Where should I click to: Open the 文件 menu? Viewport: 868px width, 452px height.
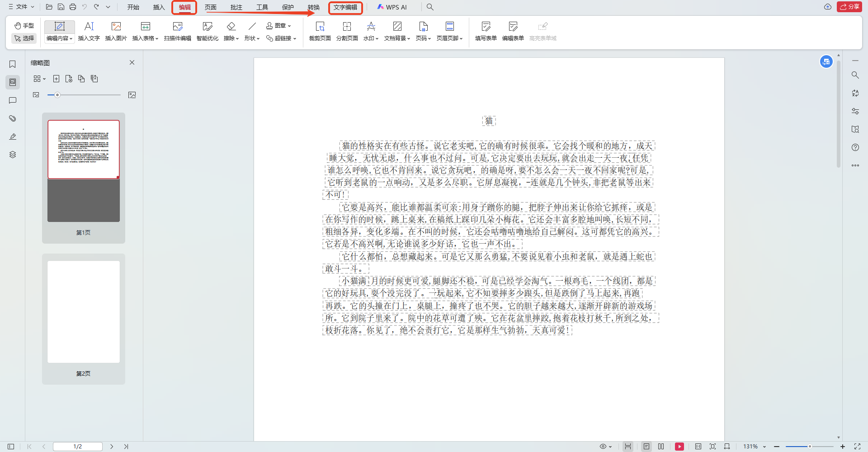pos(21,7)
